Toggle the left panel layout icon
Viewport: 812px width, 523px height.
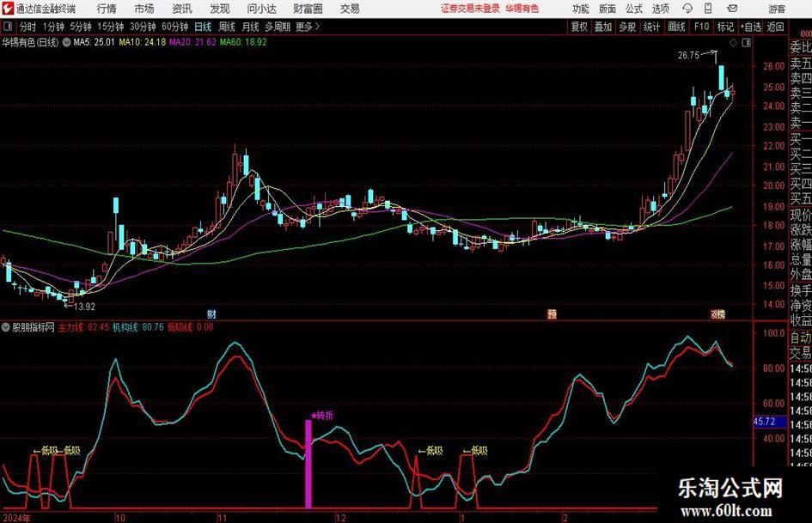click(7, 27)
